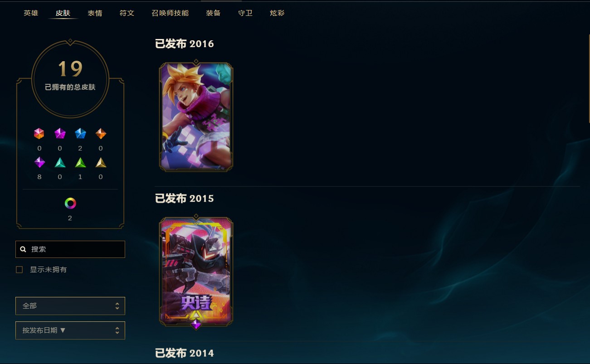
Task: Click the teal triangle gem icon
Action: click(60, 162)
